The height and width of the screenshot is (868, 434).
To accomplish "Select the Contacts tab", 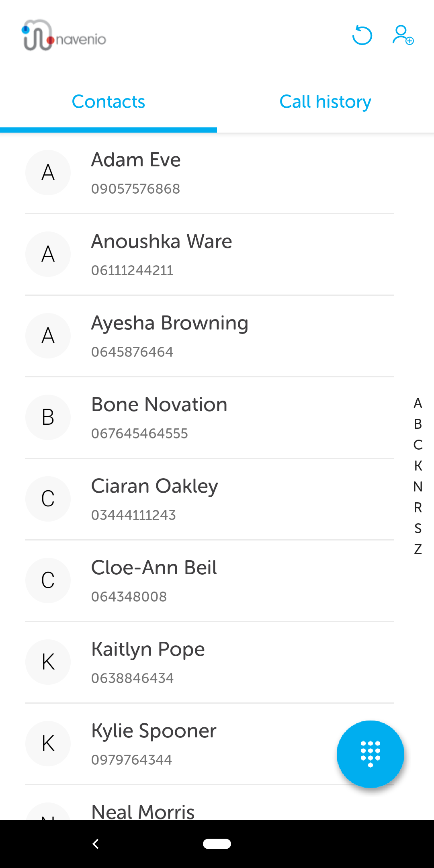I will (108, 102).
